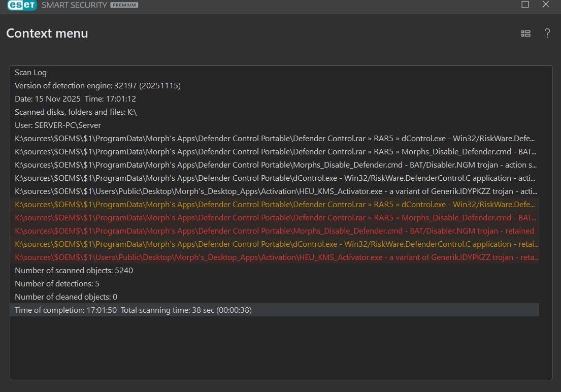
Task: Select the "Scan Log" header line
Action: [x=30, y=73]
